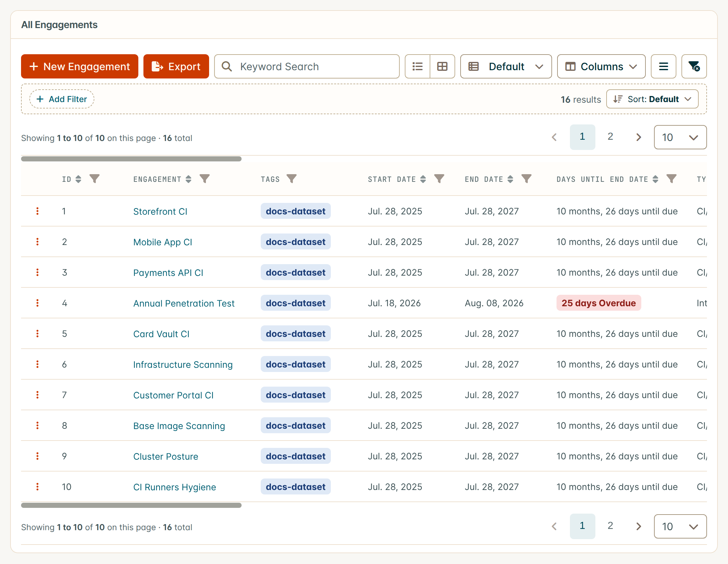Open row actions menu for Storefront CI
Image resolution: width=728 pixels, height=564 pixels.
pos(37,211)
